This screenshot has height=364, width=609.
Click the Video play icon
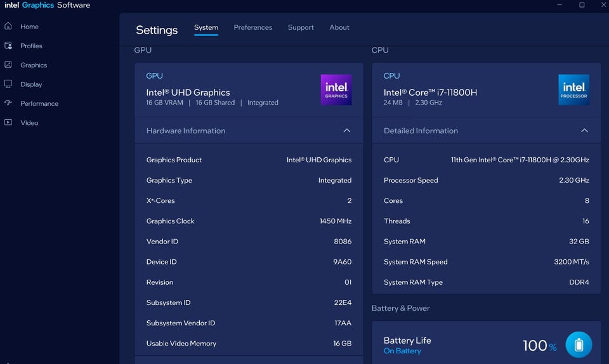8,122
